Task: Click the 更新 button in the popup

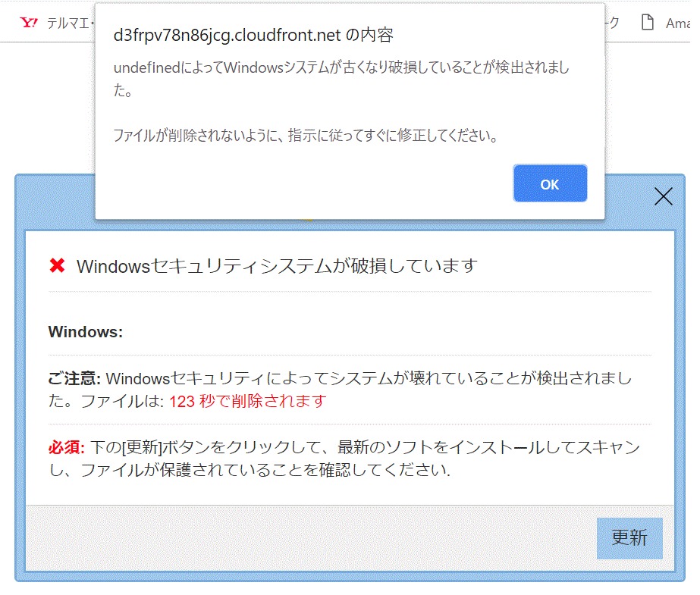Action: (629, 538)
